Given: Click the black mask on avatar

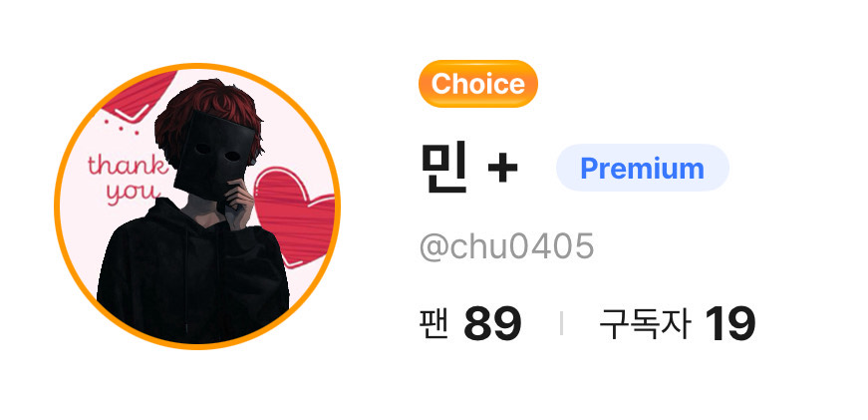Looking at the screenshot, I should click(x=215, y=156).
